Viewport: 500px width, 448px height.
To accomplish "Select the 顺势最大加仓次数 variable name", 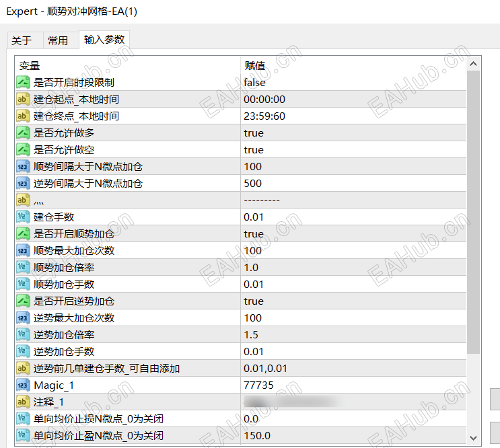I will click(74, 251).
